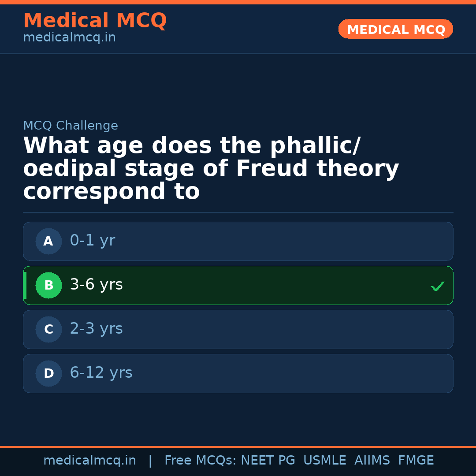Click the orange MEDICAL MCQ badge
Image resolution: width=476 pixels, height=476 pixels.
point(395,29)
